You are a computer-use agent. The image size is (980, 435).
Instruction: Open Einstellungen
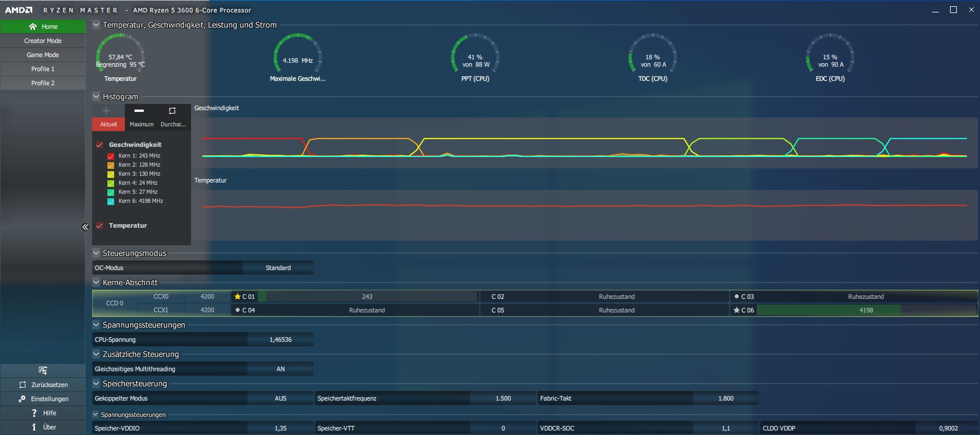pos(43,399)
